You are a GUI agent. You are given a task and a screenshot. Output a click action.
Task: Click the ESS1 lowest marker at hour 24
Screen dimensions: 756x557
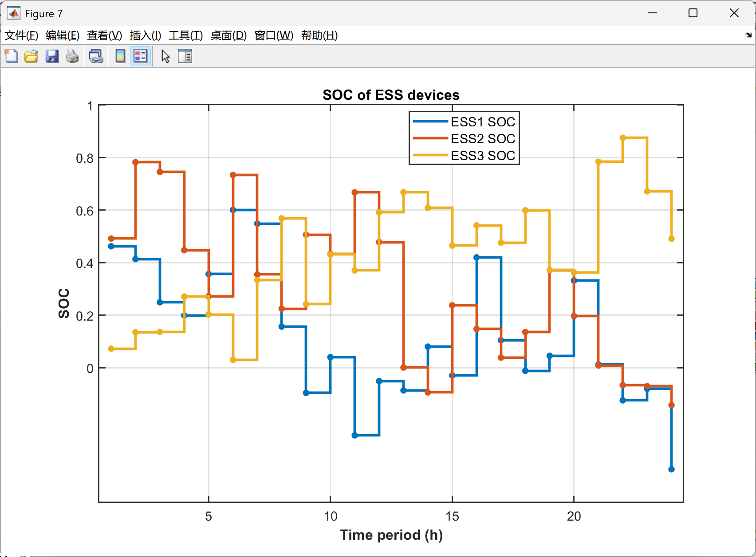click(x=671, y=469)
